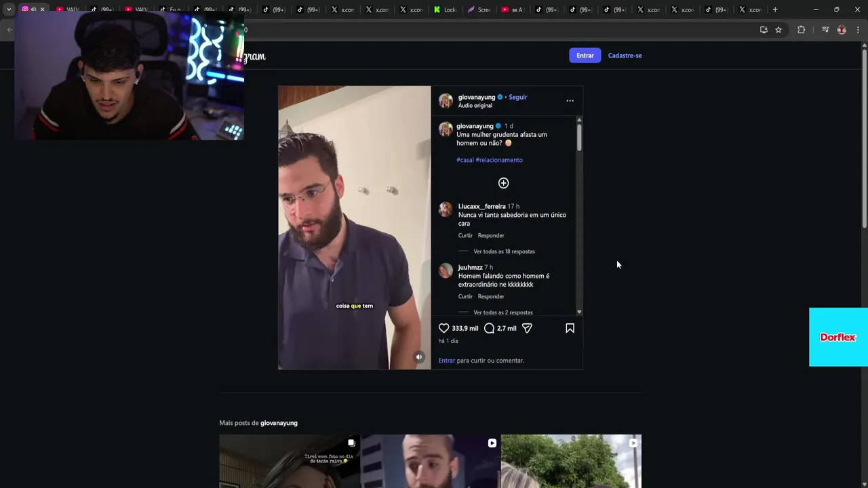The height and width of the screenshot is (488, 868).
Task: Click comments panel scroll-down arrow
Action: (x=579, y=312)
